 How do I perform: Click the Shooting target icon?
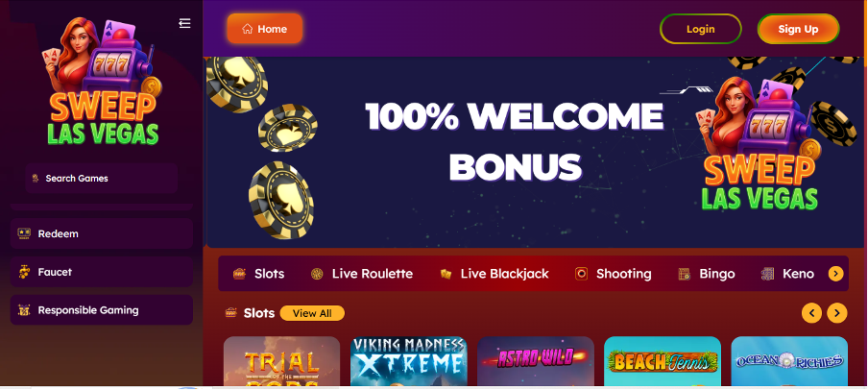581,274
